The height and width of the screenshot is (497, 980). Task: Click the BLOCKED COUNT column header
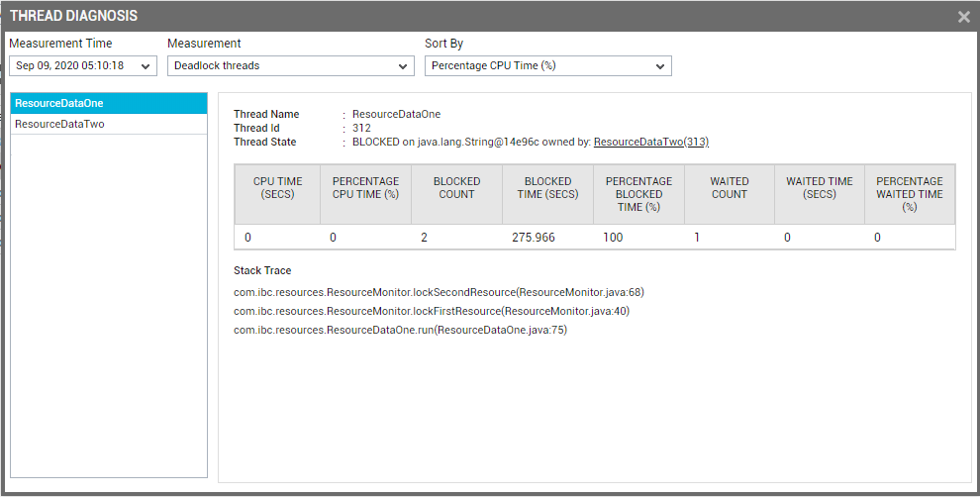coord(457,194)
